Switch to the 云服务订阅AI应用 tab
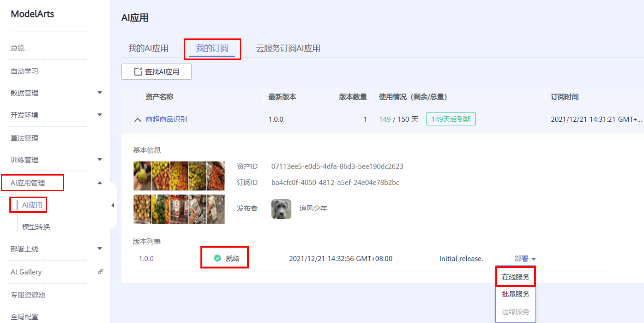The height and width of the screenshot is (323, 644). 288,48
